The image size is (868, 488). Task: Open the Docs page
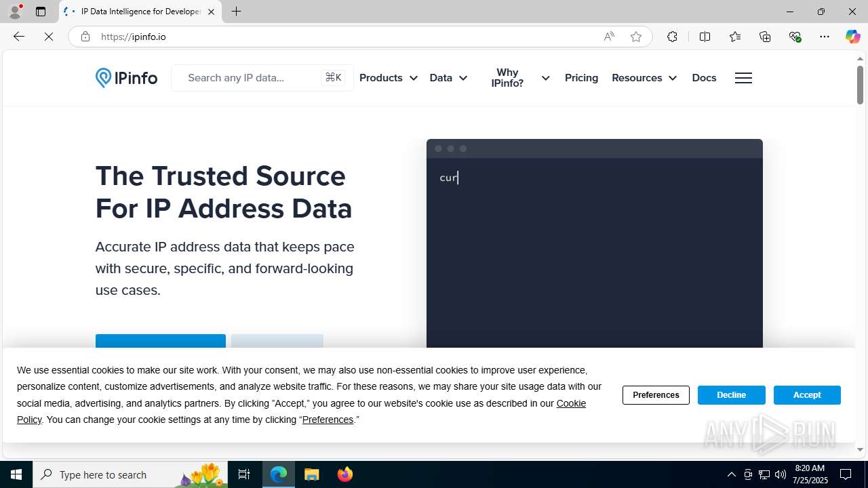tap(704, 78)
